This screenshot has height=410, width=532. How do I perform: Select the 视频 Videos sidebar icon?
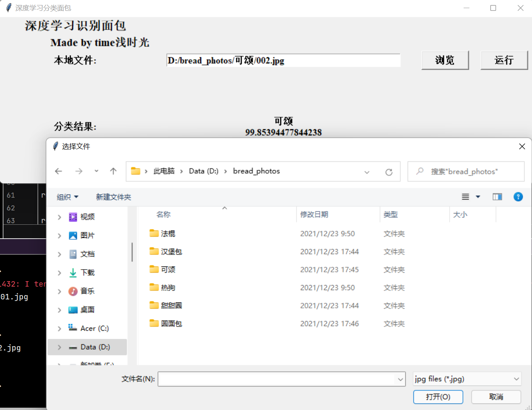(x=73, y=217)
